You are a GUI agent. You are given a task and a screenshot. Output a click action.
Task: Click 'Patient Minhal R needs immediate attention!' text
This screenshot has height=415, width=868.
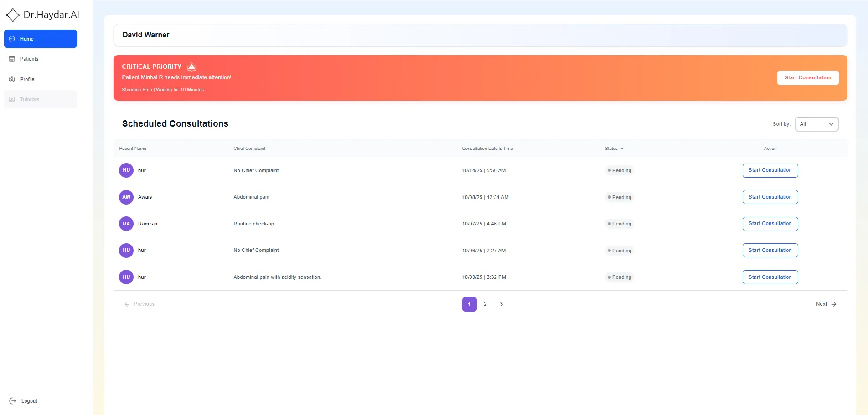(x=176, y=77)
